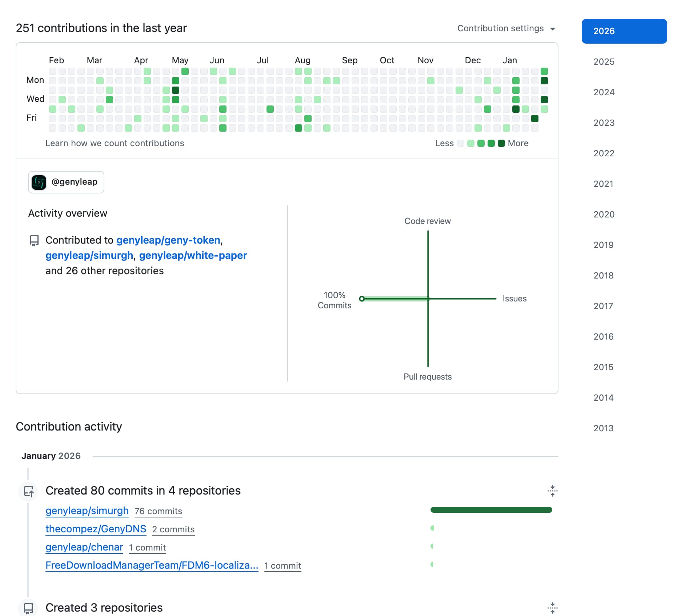Switch to year 2024 contributions

[604, 92]
